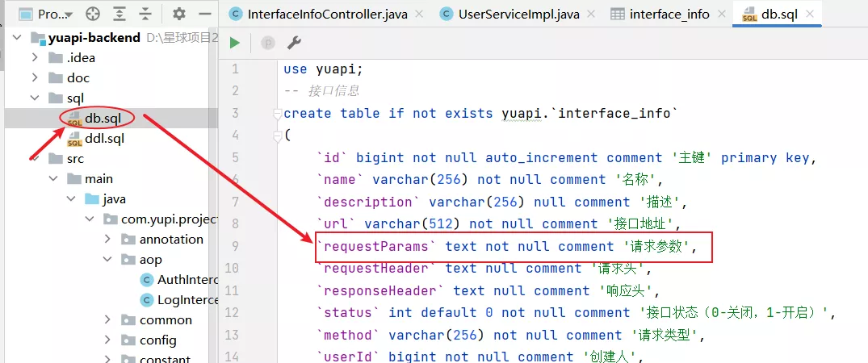868x363 pixels.
Task: Collapse the main folder
Action: pos(53,179)
